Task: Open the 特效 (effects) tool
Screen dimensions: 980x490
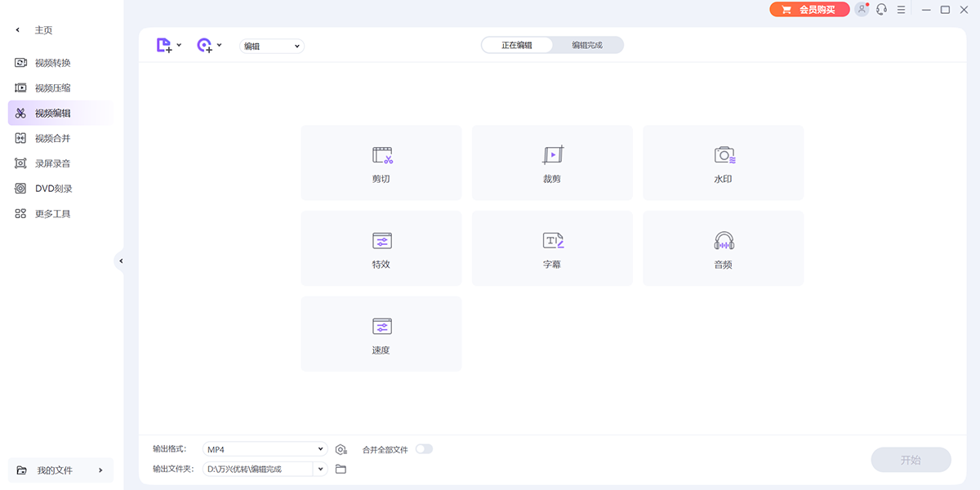Action: tap(381, 248)
